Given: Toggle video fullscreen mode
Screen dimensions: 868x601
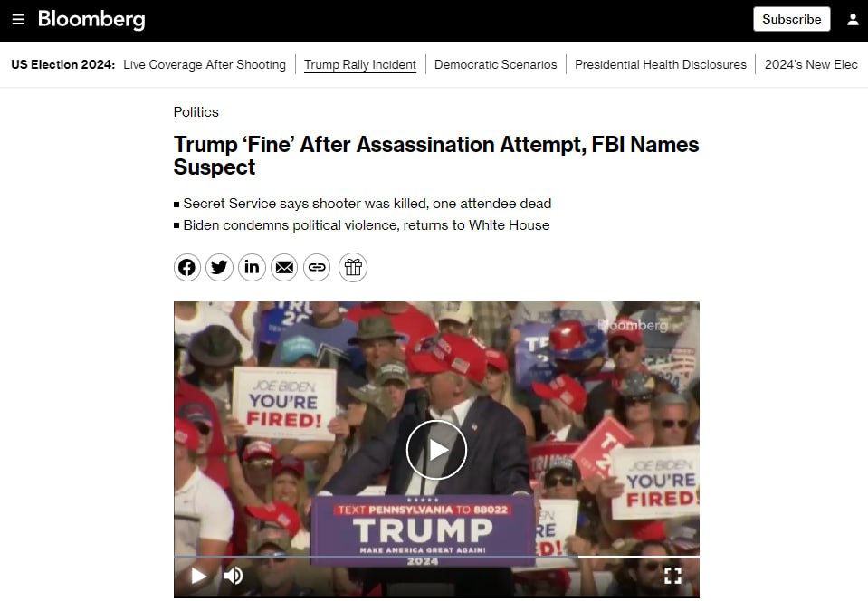Looking at the screenshot, I should tap(672, 576).
